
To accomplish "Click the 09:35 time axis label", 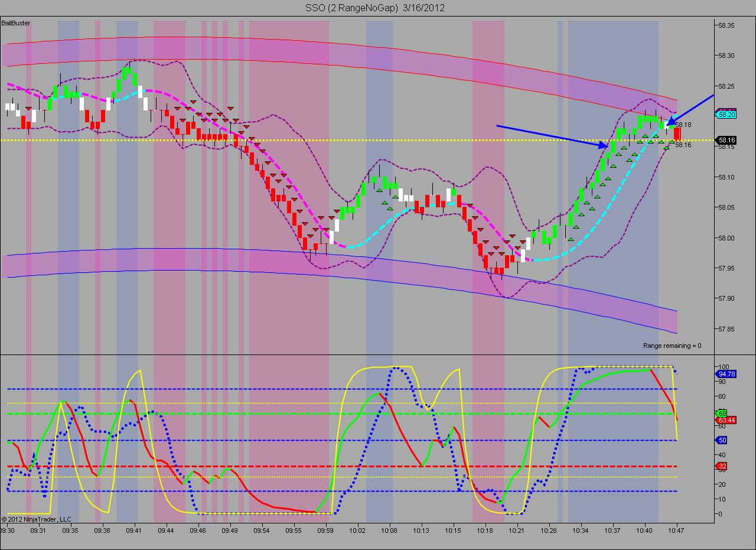I will coord(70,531).
